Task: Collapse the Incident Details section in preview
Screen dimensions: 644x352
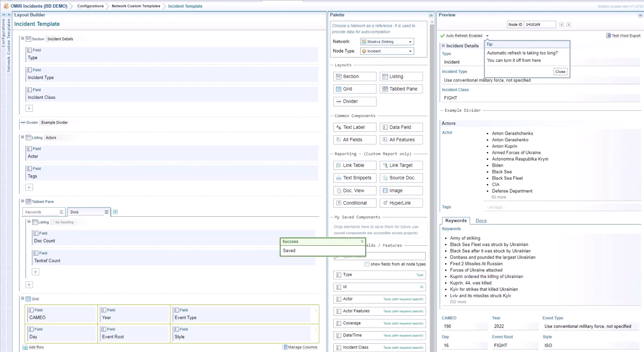Action: (x=443, y=46)
